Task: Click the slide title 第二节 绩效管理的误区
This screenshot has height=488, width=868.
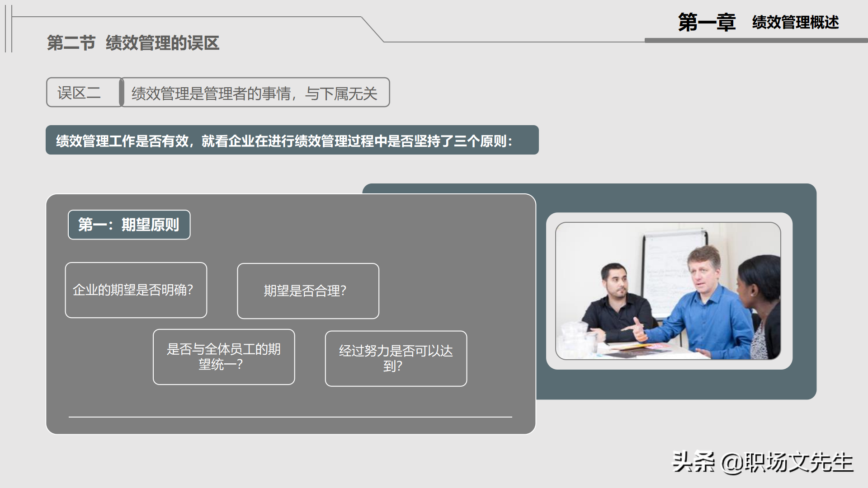Action: pos(134,44)
